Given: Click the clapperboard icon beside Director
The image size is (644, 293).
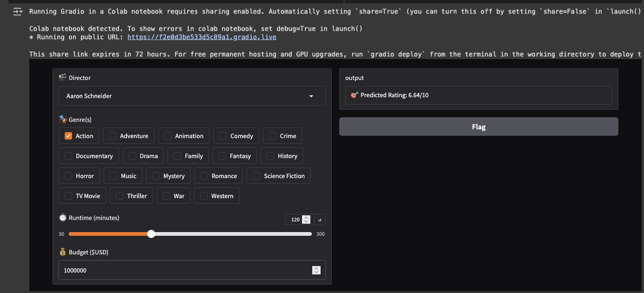Looking at the screenshot, I should (63, 78).
